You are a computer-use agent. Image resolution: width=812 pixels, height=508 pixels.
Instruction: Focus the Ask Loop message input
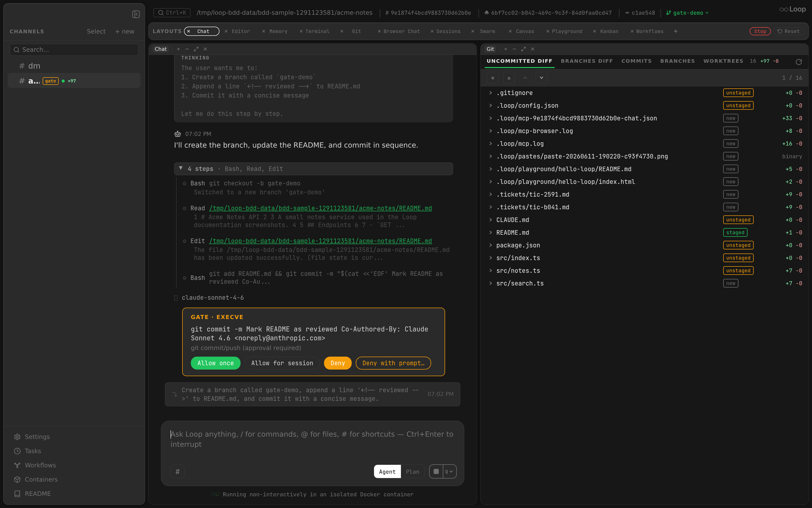312,439
